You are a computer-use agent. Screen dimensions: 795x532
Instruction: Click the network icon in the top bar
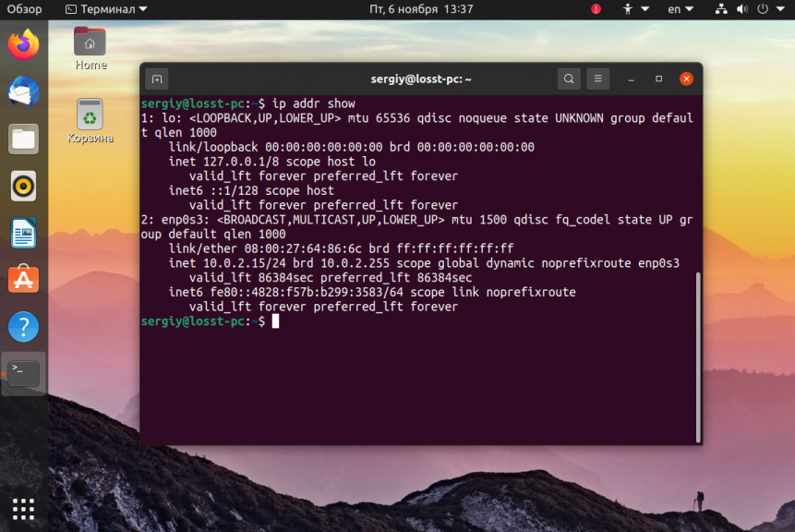719,9
